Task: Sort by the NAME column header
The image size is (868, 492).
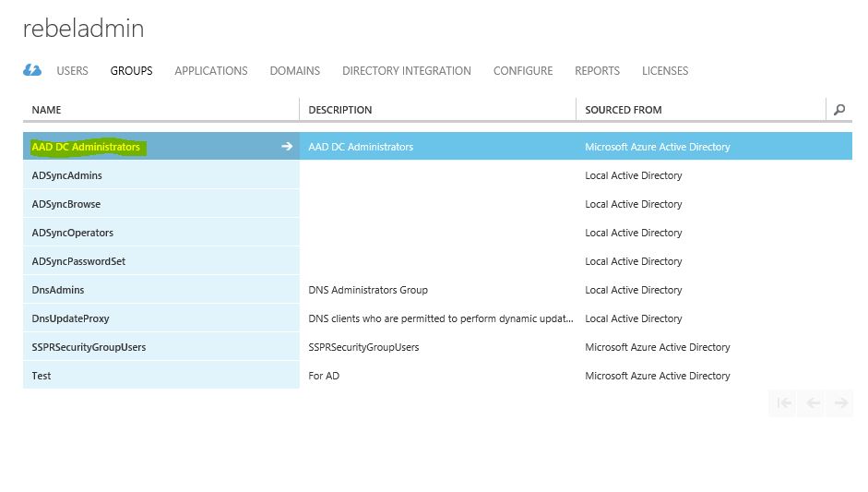Action: (46, 110)
